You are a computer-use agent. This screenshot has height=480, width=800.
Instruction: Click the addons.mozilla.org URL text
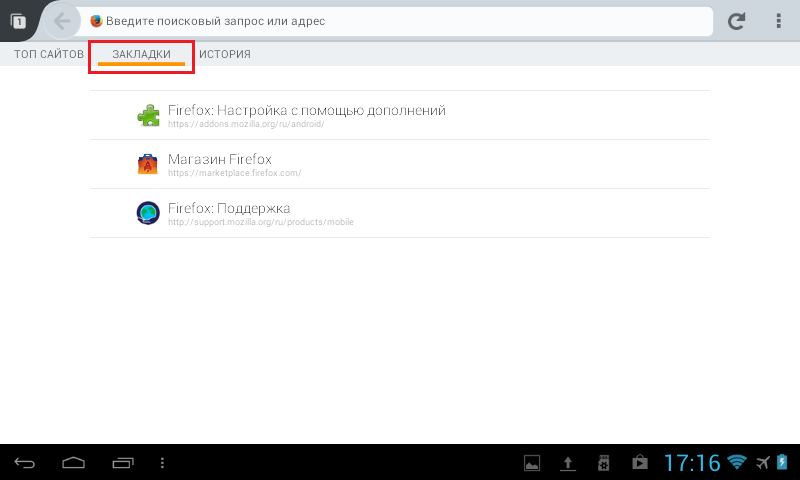[x=246, y=124]
